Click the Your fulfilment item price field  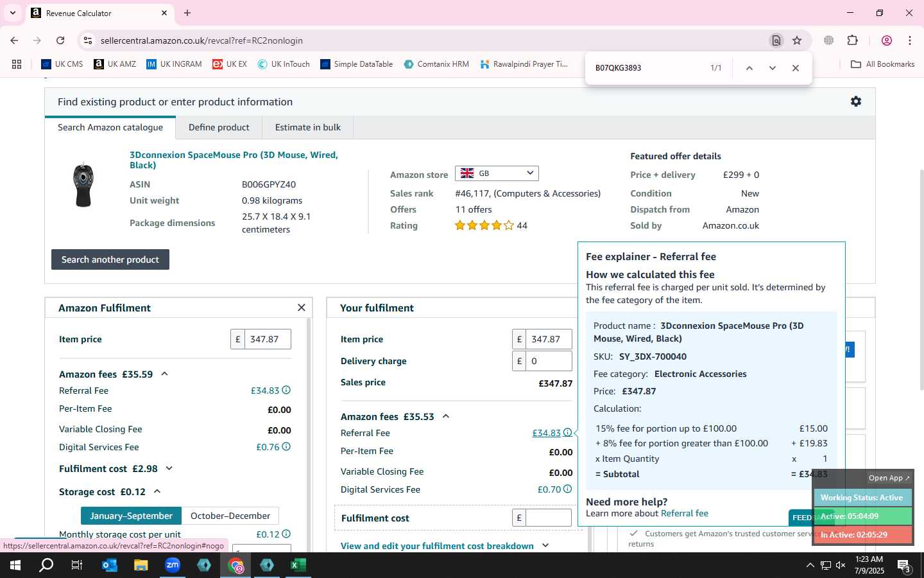549,339
